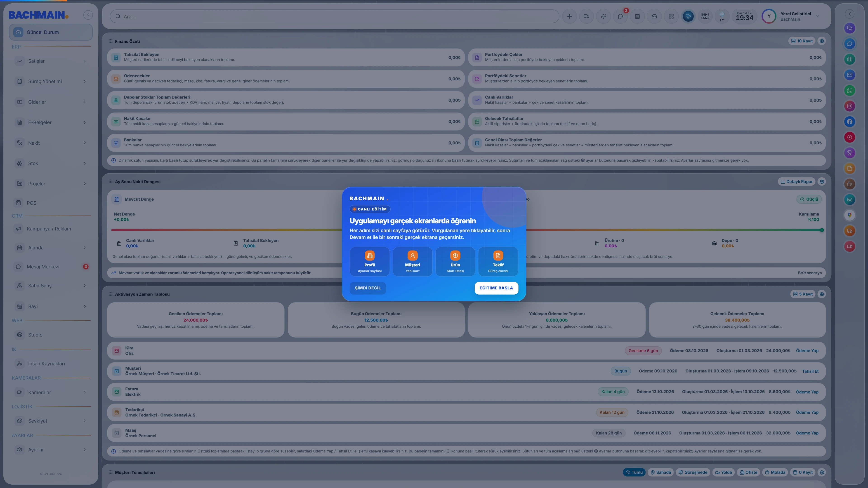
Task: Open Aktivasyon Zaman Tablosu settings gear
Action: pyautogui.click(x=822, y=294)
